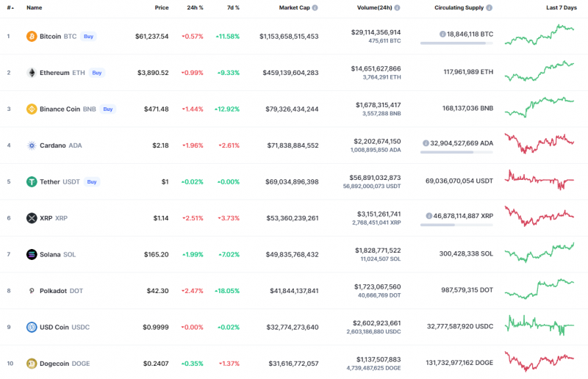Open the USD Coin 7-day sparkline chart
588x379 pixels.
tap(539, 325)
